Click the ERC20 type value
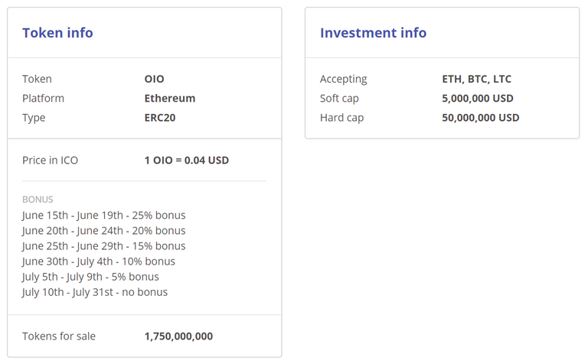588x364 pixels. pos(160,118)
